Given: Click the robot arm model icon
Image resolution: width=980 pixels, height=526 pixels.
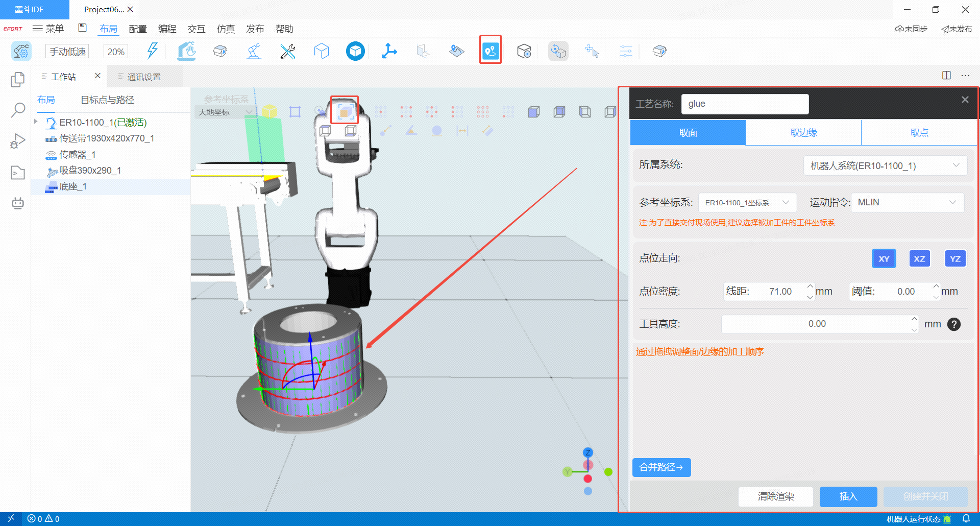Looking at the screenshot, I should click(254, 51).
